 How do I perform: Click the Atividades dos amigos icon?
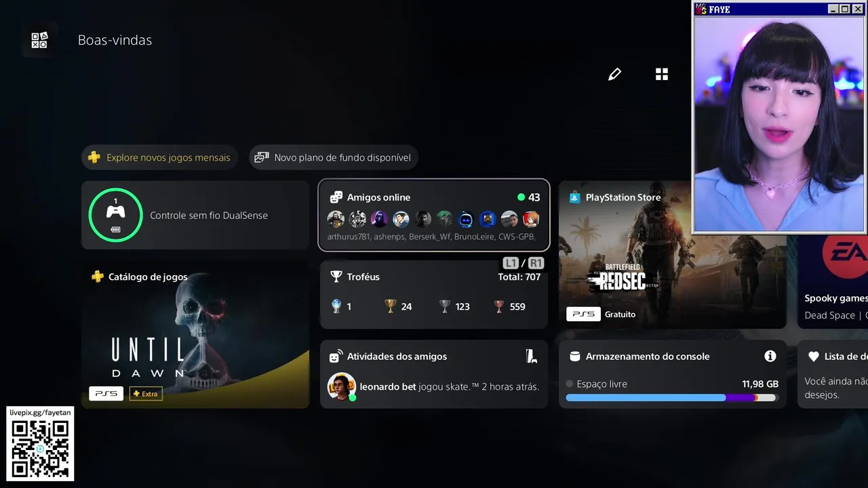336,357
